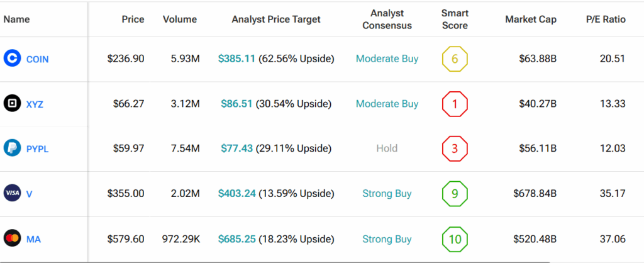644x263 pixels.
Task: Sort by the P/E Ratio column header
Action: click(606, 20)
